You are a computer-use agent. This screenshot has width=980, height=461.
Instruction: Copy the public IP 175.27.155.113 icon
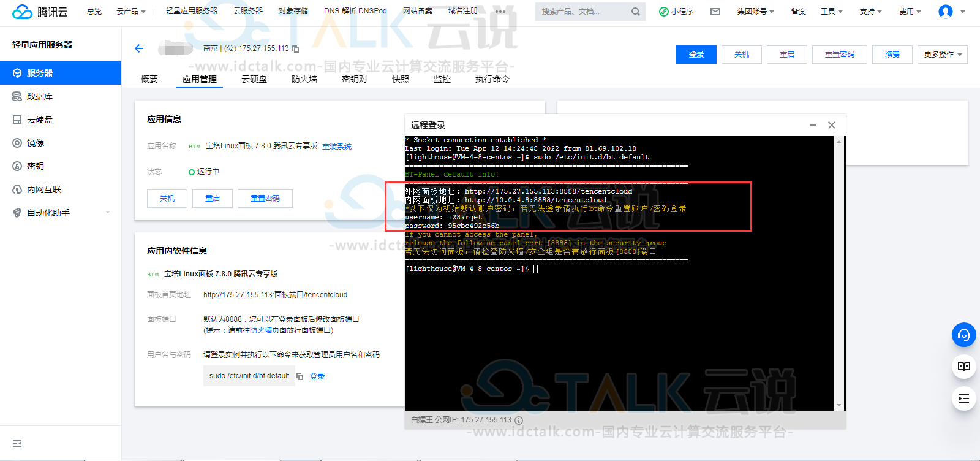click(x=296, y=48)
